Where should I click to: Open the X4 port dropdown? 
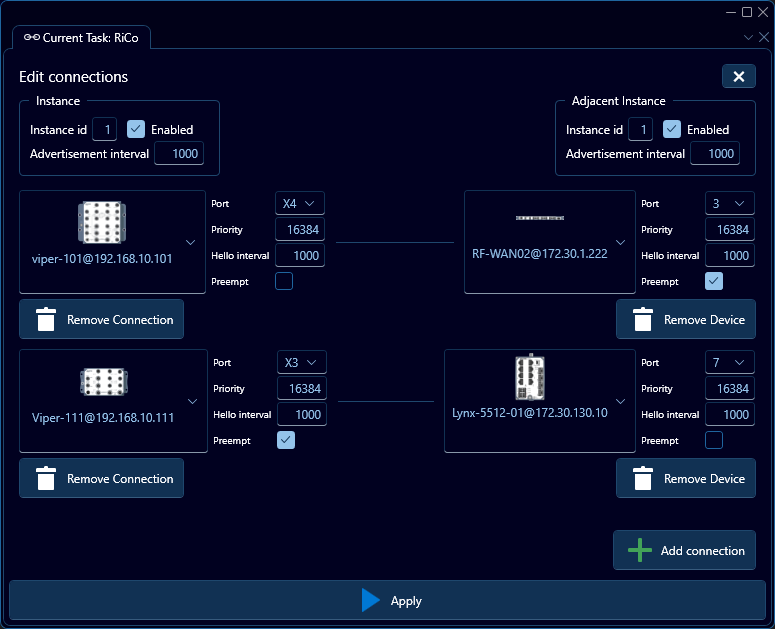tap(300, 204)
